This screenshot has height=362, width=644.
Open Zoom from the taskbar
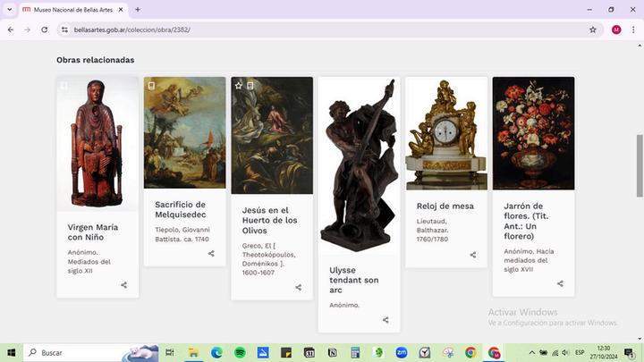pos(402,352)
